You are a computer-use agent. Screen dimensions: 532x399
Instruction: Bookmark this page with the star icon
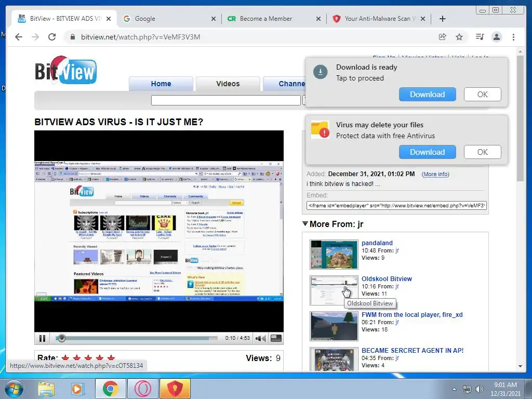(459, 37)
